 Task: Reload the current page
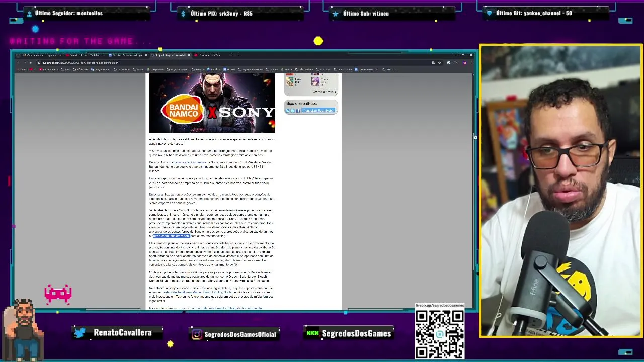click(x=31, y=63)
